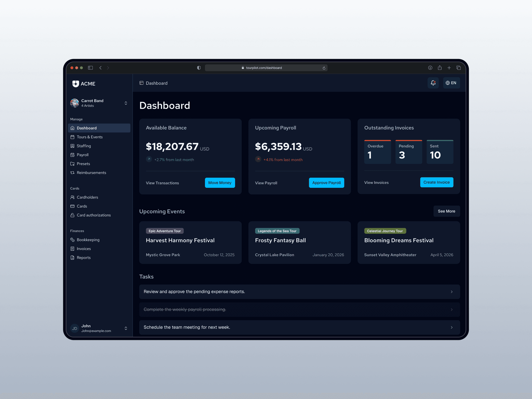Show the tab overview icon
Viewport: 532px width, 399px height.
click(x=458, y=68)
